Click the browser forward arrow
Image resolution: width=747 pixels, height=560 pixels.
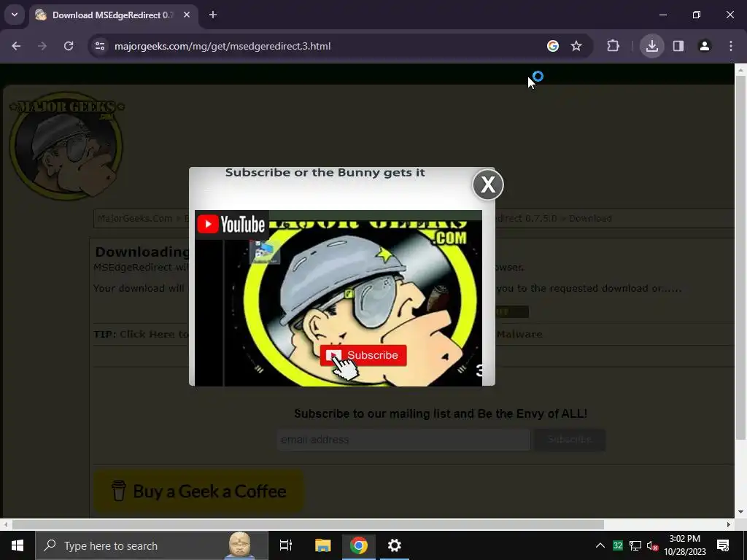tap(42, 46)
